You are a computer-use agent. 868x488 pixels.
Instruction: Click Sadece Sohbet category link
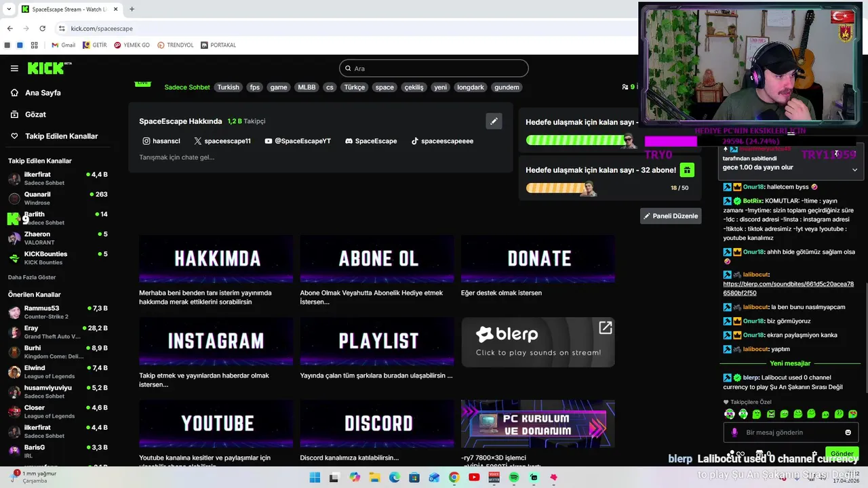click(x=187, y=87)
